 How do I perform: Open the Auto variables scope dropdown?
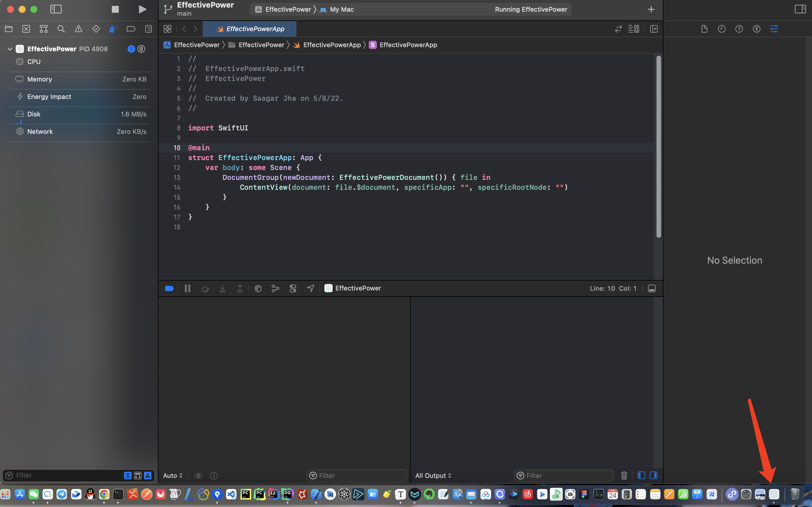tap(173, 476)
